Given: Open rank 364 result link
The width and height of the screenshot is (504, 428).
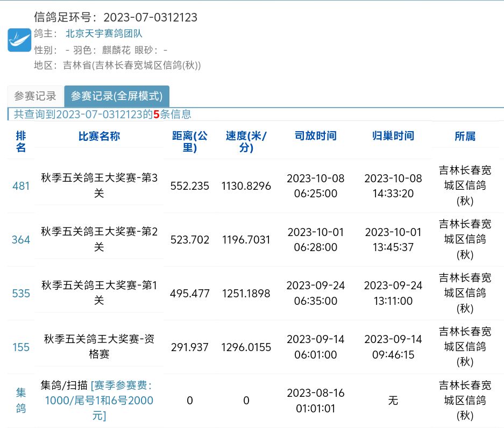Looking at the screenshot, I should pyautogui.click(x=21, y=240).
